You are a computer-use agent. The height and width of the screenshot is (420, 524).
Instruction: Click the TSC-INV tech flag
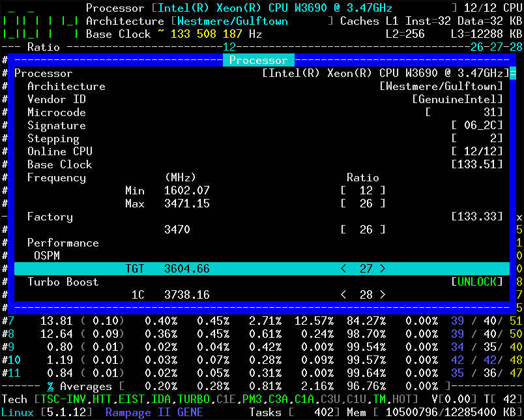63,399
